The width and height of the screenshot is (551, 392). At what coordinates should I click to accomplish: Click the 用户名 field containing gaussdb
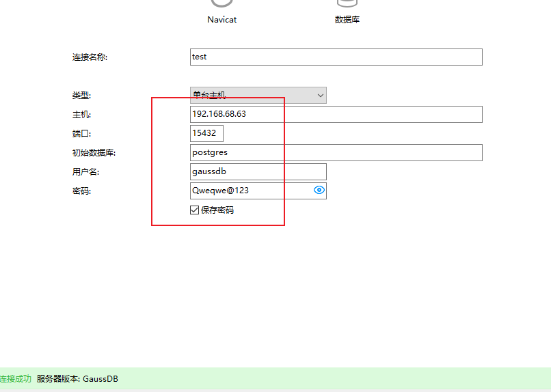258,171
